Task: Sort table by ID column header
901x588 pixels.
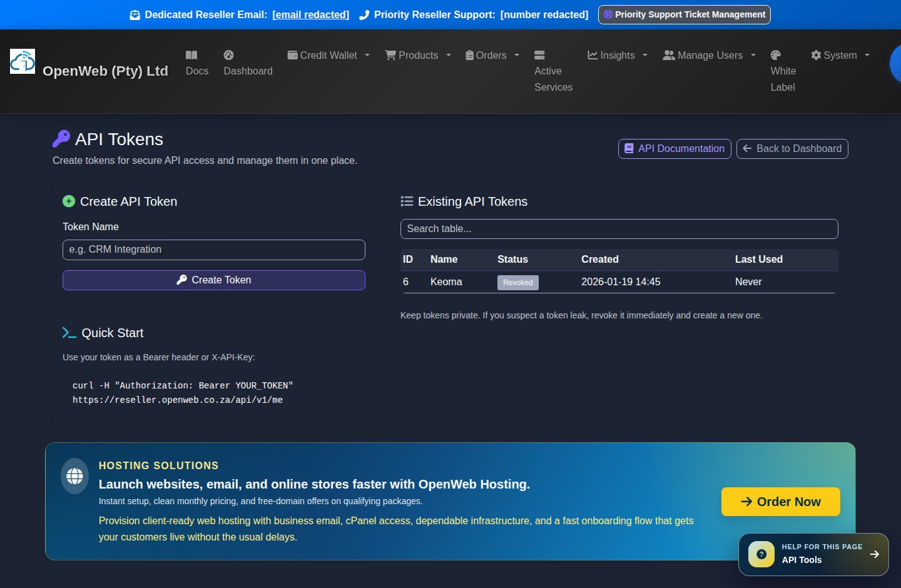Action: coord(408,260)
